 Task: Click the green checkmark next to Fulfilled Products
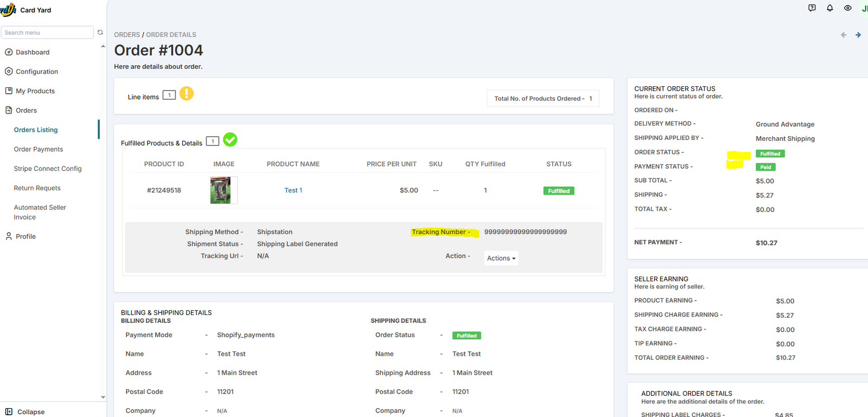230,140
